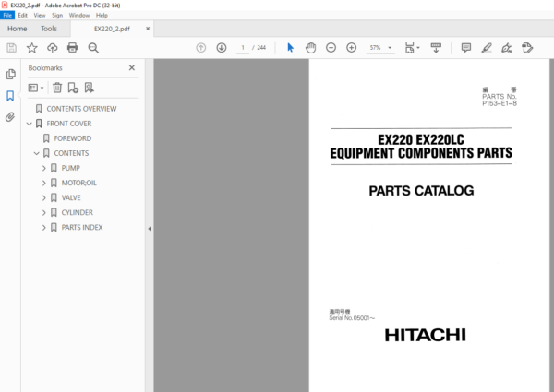The height and width of the screenshot is (392, 554).
Task: Show Page Thumbnails panel
Action: (x=10, y=74)
